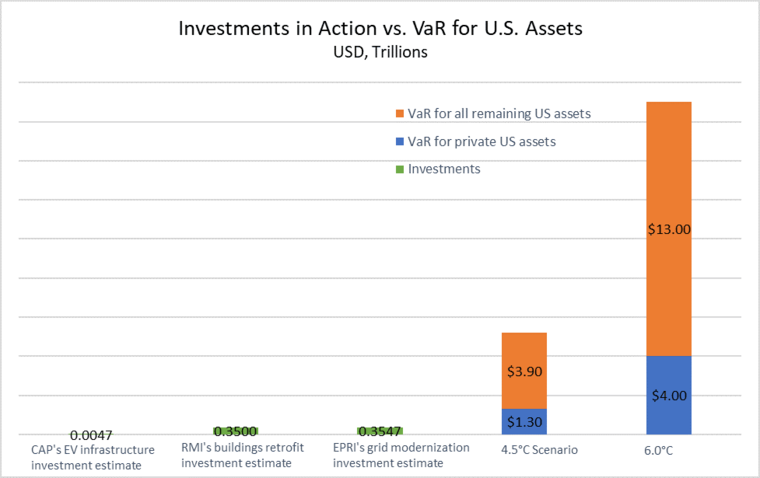Click the $1.30 blue bar segment

click(524, 421)
